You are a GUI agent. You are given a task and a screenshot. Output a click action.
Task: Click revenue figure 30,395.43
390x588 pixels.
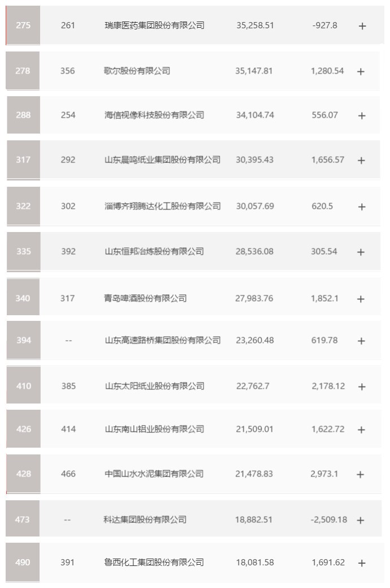(254, 160)
